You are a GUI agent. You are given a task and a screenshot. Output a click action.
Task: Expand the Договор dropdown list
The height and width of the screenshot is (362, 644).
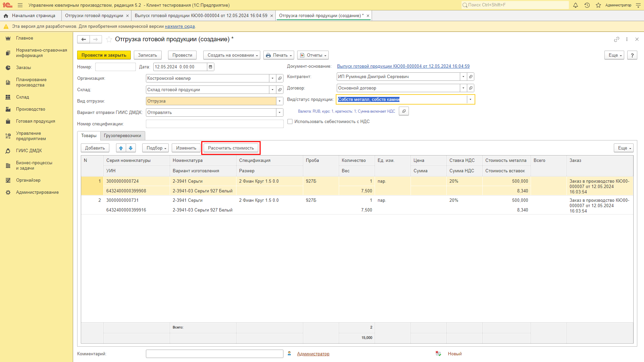pyautogui.click(x=463, y=88)
